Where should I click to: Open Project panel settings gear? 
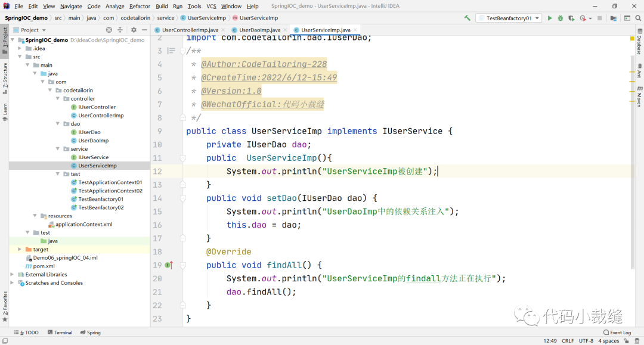(x=134, y=30)
